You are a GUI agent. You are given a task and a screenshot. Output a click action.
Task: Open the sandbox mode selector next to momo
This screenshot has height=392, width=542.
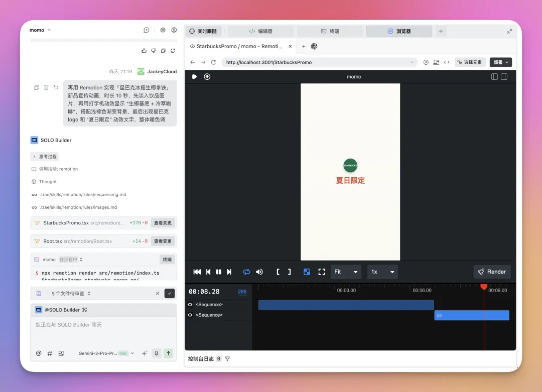[71, 259]
